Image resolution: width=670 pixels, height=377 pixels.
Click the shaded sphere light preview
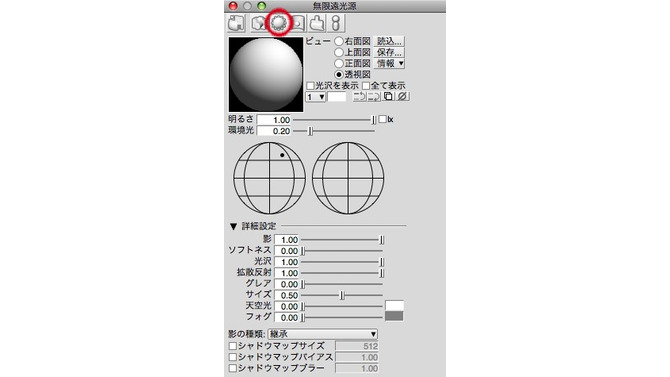[266, 74]
